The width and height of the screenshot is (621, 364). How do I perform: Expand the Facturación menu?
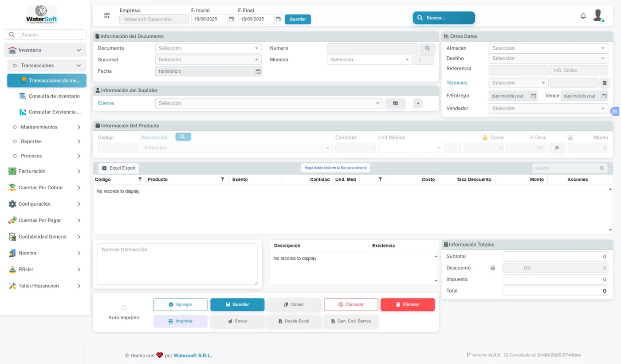[45, 171]
